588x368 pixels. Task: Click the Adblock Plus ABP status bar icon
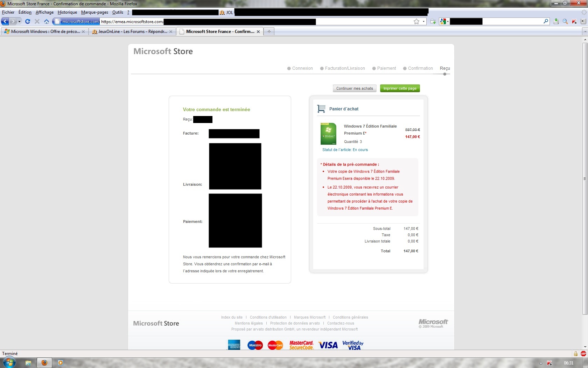(583, 354)
